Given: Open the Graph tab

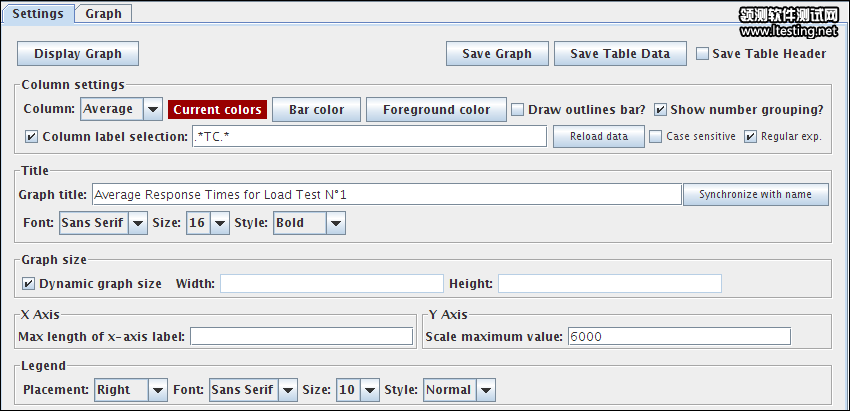Looking at the screenshot, I should click(x=104, y=14).
